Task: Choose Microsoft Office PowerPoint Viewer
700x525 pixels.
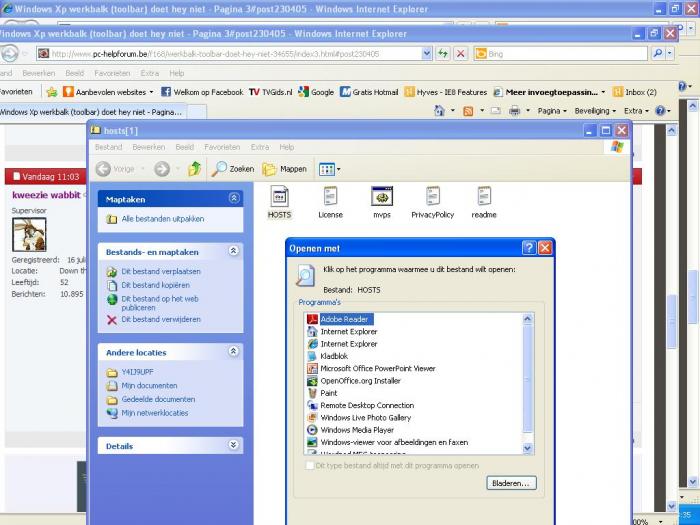Action: pos(371,369)
